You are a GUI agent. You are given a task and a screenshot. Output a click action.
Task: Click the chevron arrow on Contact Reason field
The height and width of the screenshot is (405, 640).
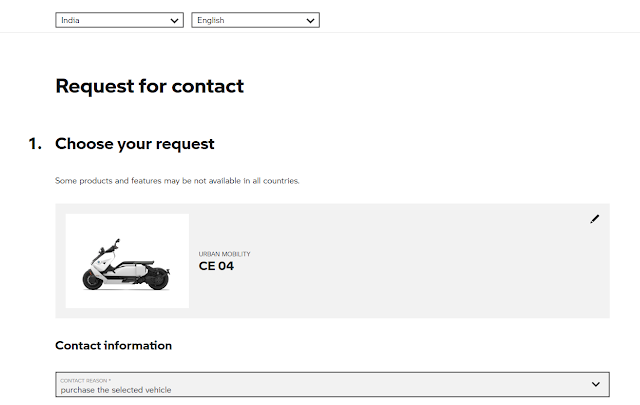pyautogui.click(x=596, y=385)
